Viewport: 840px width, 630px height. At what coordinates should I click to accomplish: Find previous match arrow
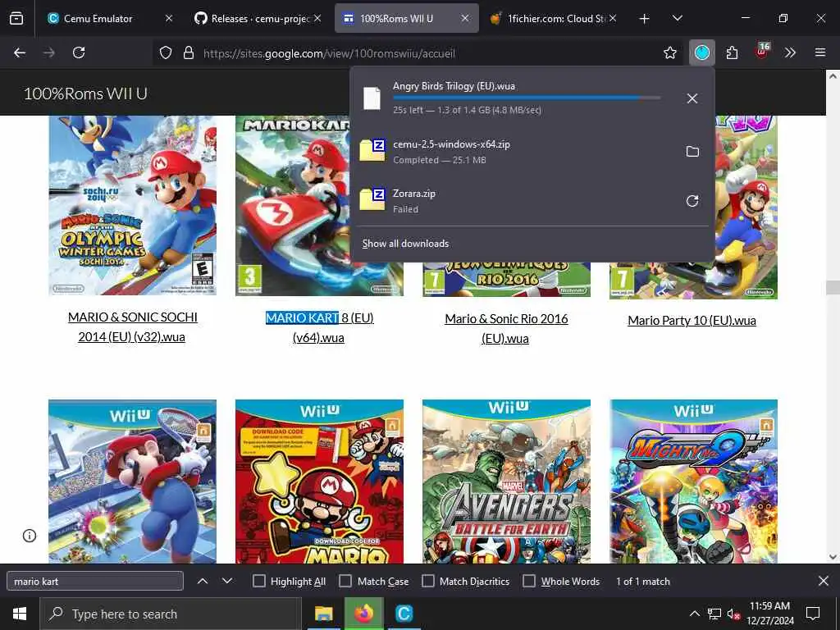203,581
